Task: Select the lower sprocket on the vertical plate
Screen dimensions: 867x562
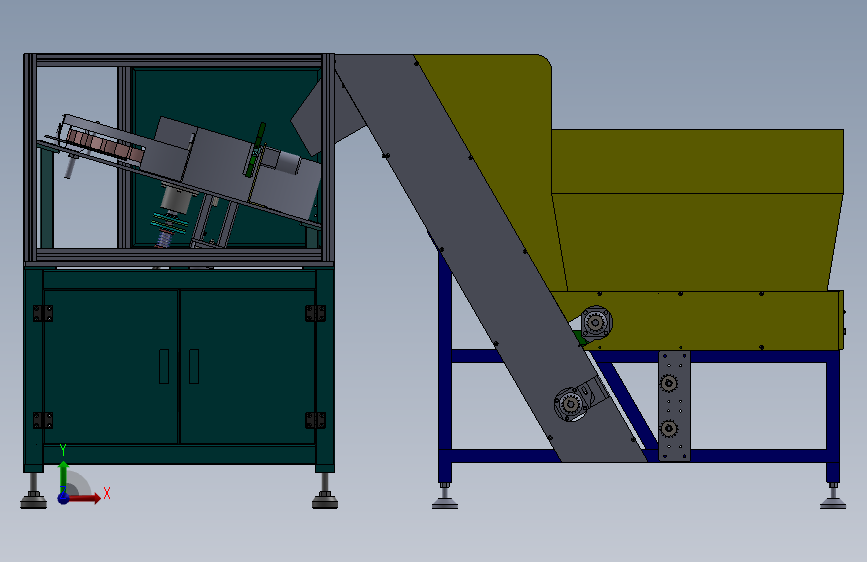Action: click(x=669, y=429)
